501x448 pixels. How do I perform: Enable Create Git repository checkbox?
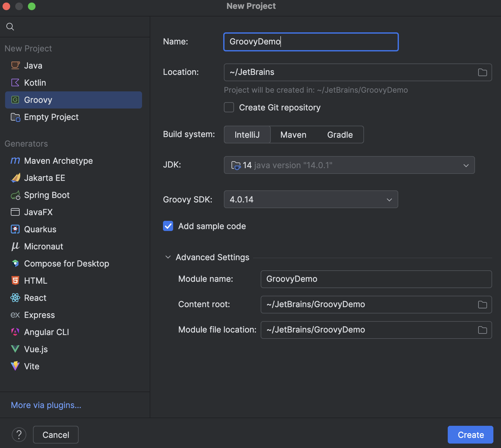pos(229,108)
